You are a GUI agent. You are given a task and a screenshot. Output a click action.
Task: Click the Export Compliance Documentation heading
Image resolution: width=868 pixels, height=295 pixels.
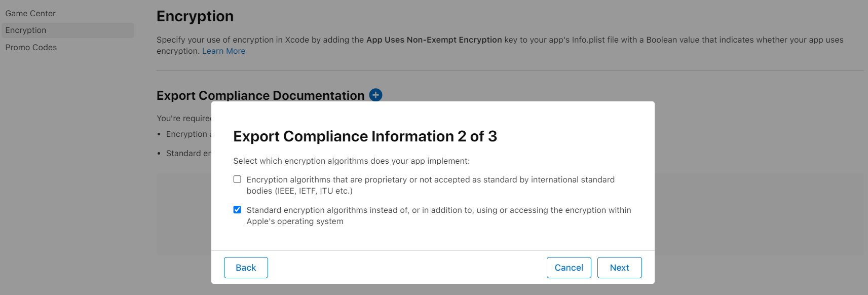coord(260,95)
